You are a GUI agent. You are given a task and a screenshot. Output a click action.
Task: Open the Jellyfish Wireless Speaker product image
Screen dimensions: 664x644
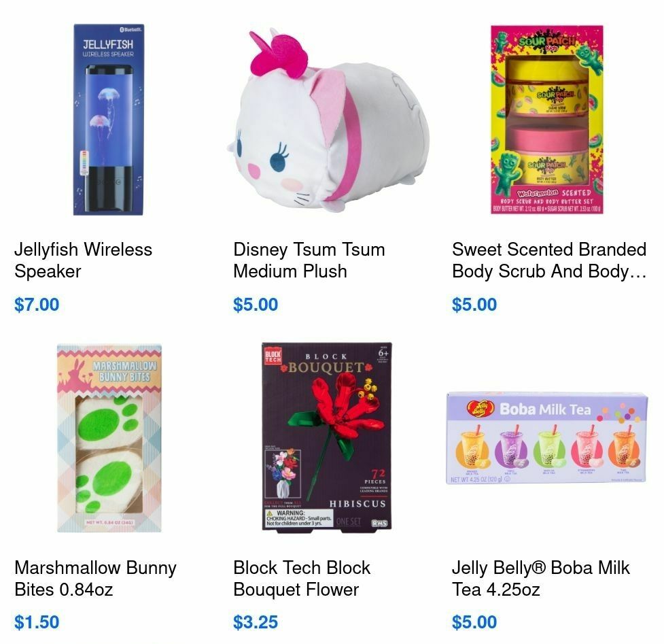click(x=109, y=120)
